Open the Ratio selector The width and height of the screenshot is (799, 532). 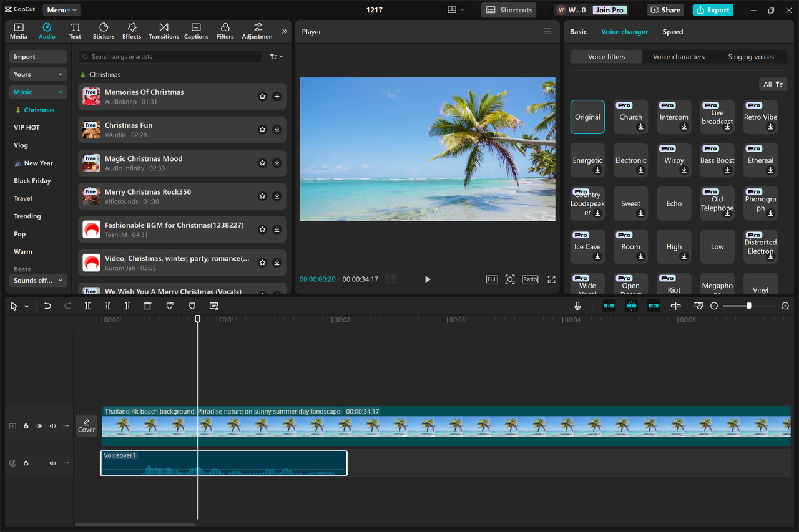click(x=530, y=279)
